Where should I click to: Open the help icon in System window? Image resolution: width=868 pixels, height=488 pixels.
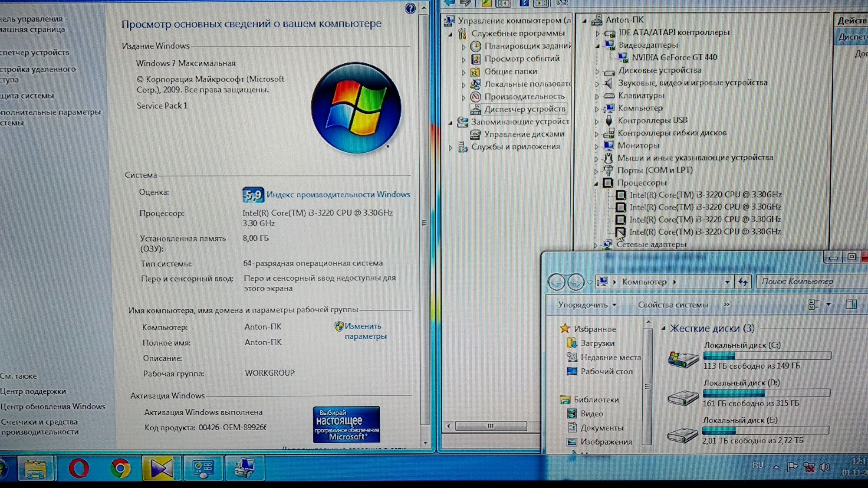[x=410, y=8]
